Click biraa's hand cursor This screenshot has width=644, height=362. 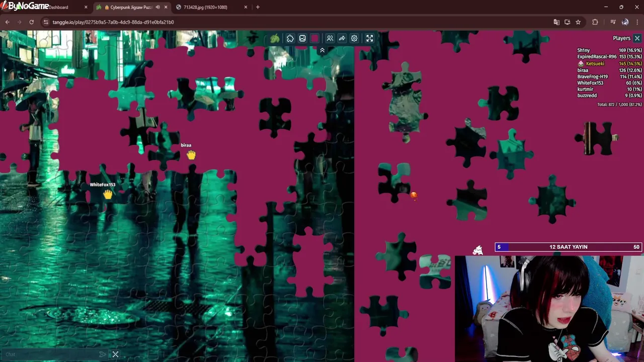[x=191, y=155]
